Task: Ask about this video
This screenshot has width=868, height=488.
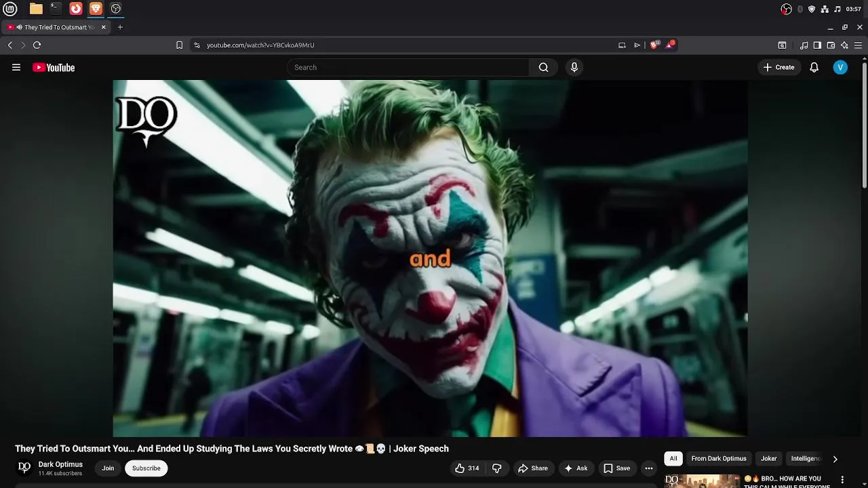Action: pos(576,468)
